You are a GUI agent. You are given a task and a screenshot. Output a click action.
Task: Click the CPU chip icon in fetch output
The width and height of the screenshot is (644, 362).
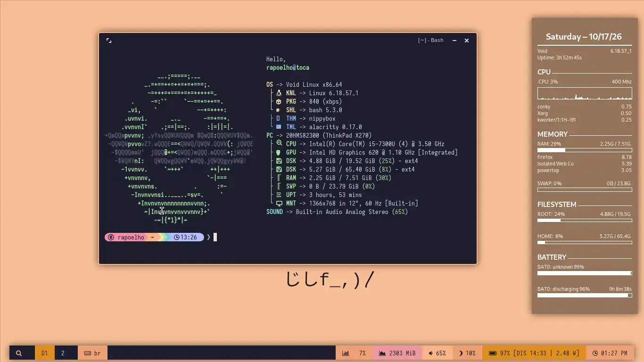click(x=279, y=144)
